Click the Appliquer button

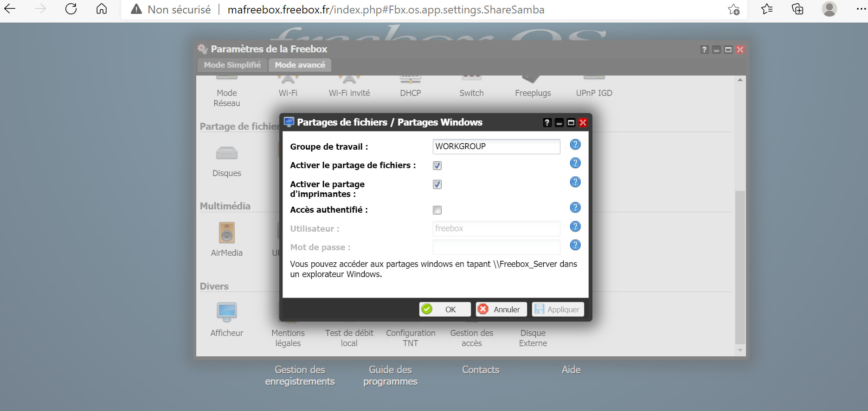(x=558, y=309)
